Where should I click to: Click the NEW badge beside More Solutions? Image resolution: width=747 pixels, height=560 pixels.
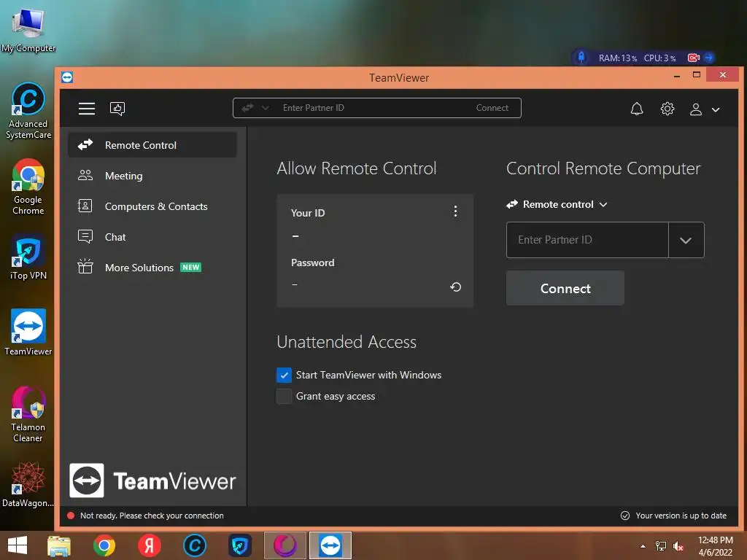pos(191,267)
